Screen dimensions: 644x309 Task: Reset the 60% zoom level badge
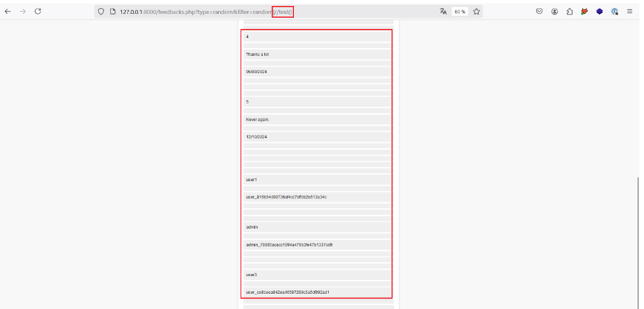pyautogui.click(x=459, y=12)
